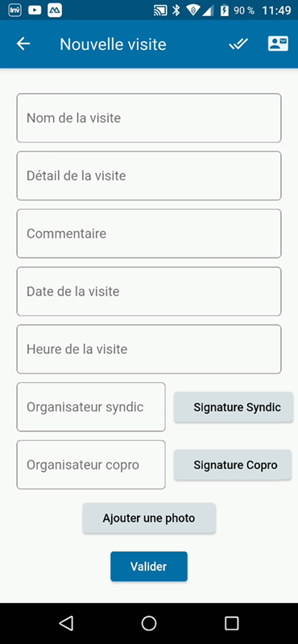
Task: Tap the Signature Copro button
Action: coord(233,465)
